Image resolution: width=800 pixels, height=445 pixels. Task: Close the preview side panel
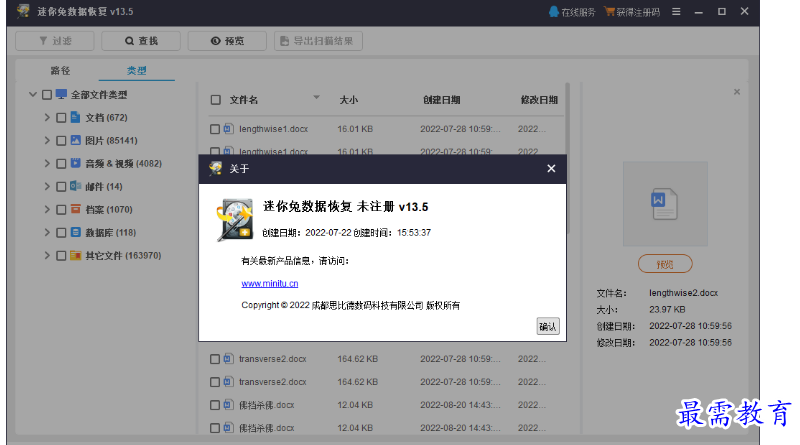(737, 92)
